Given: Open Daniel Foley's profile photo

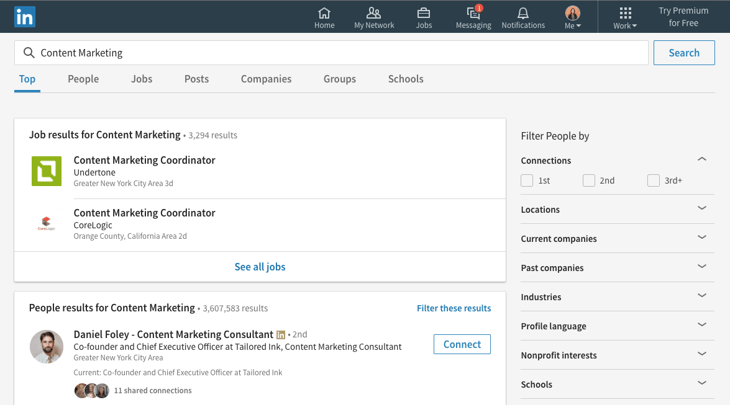Looking at the screenshot, I should (47, 346).
